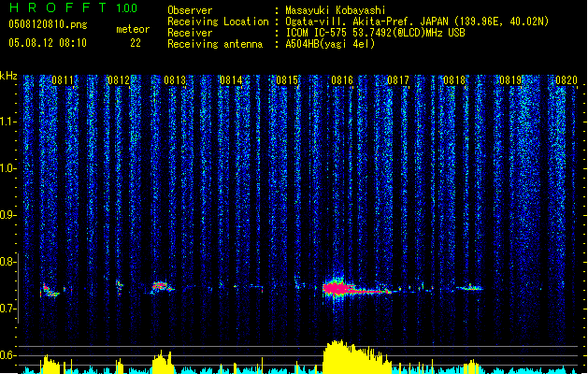This screenshot has height=374, width=588.
Task: Click the faint echo after 0818
Action: click(x=469, y=288)
